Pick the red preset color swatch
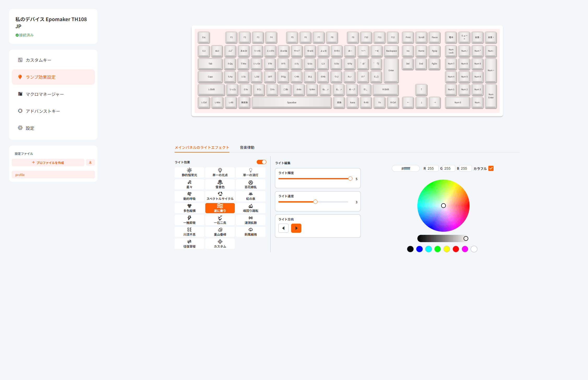Viewport: 588px width, 380px height. 456,249
